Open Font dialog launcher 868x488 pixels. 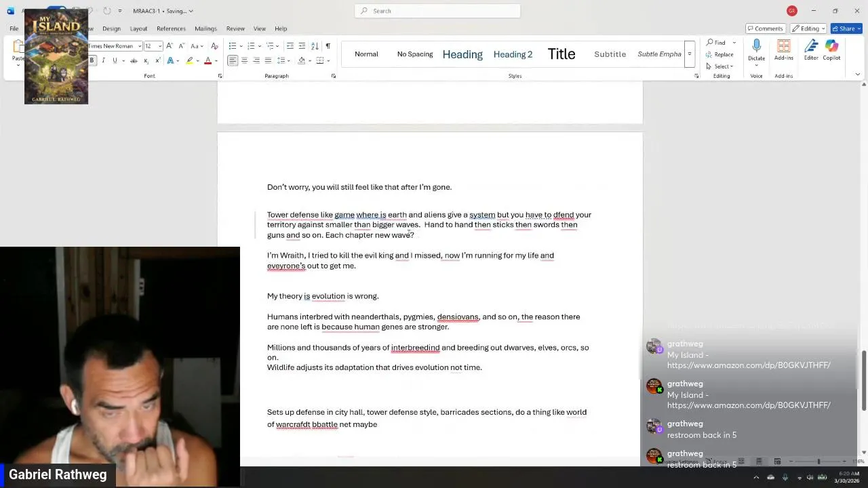click(x=220, y=76)
